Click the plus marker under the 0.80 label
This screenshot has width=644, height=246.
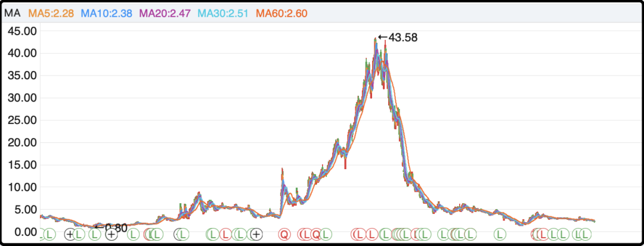pos(111,235)
